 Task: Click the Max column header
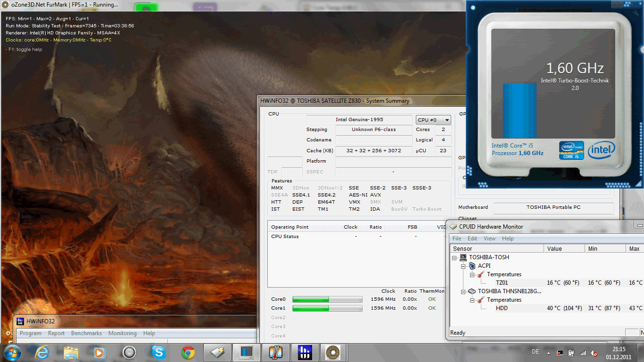635,249
